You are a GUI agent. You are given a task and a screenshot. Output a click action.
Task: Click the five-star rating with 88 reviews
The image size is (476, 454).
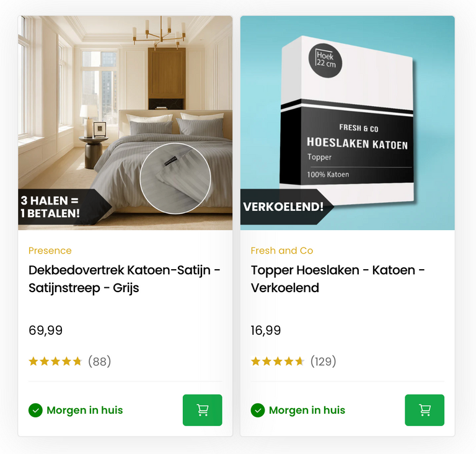click(x=55, y=362)
